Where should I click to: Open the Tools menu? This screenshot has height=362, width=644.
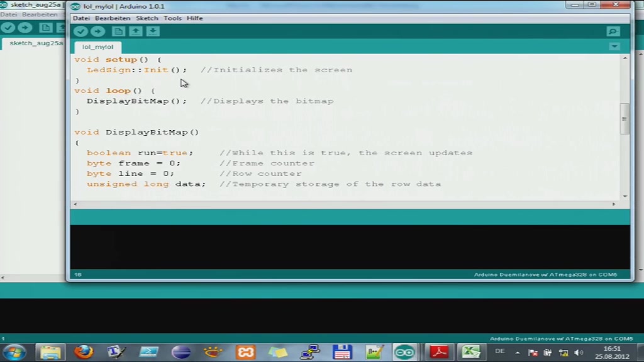point(172,18)
